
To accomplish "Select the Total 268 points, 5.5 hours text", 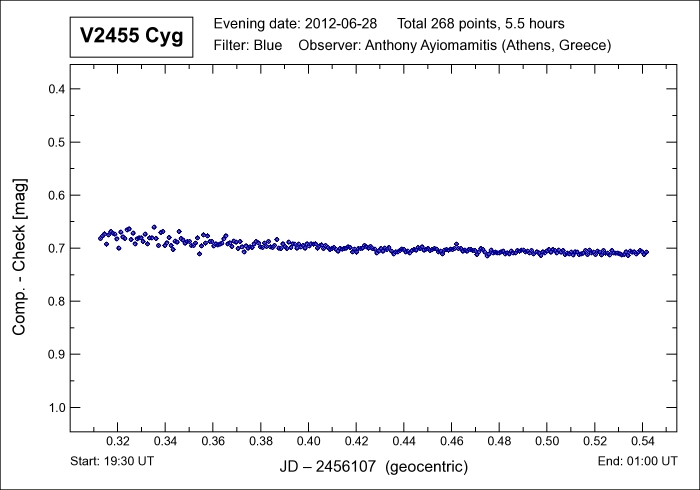I will 480,23.
